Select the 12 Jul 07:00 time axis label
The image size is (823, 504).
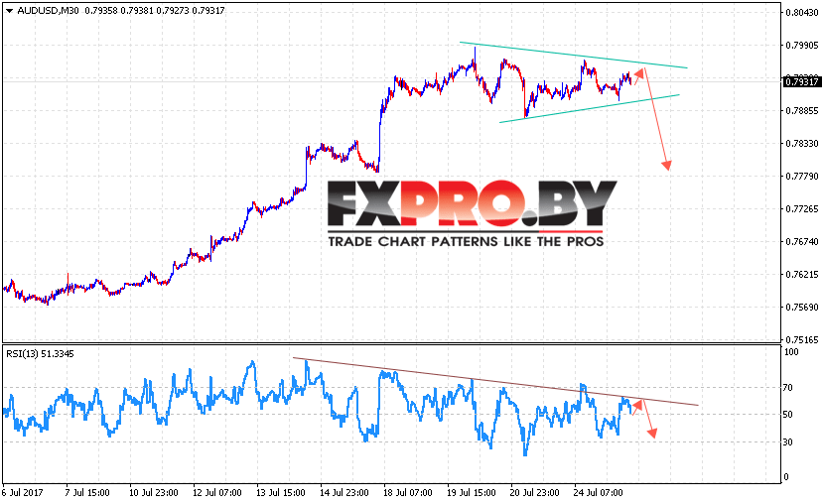click(216, 492)
